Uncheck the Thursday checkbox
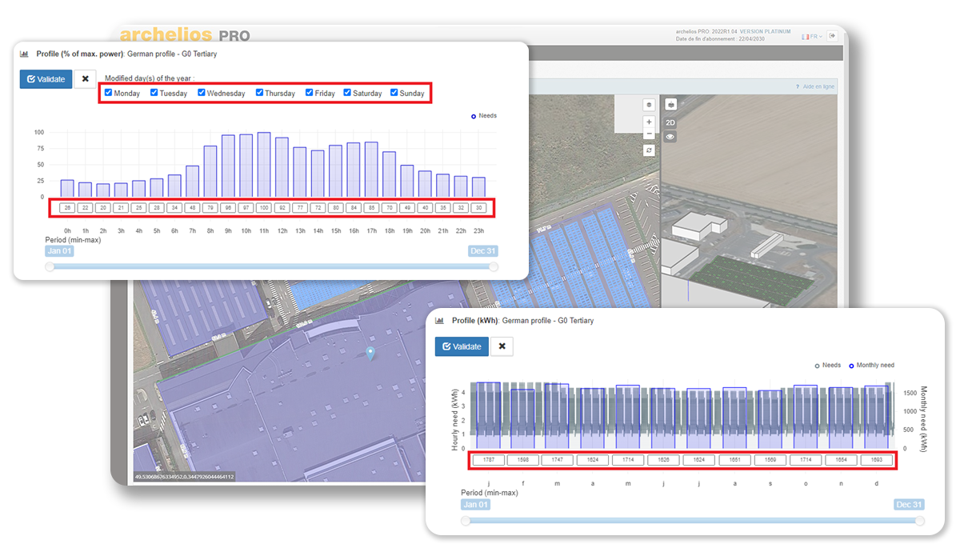Viewport: 960px width, 560px height. [x=258, y=93]
